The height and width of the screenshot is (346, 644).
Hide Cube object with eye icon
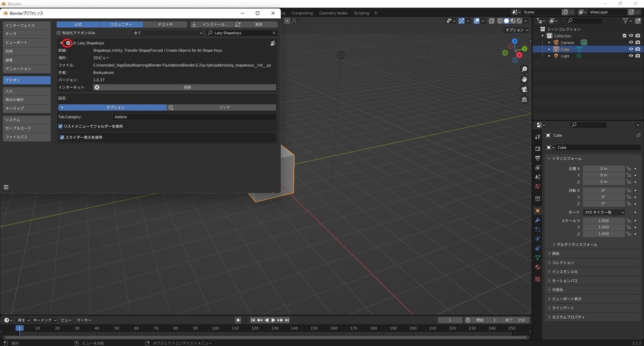pyautogui.click(x=631, y=49)
